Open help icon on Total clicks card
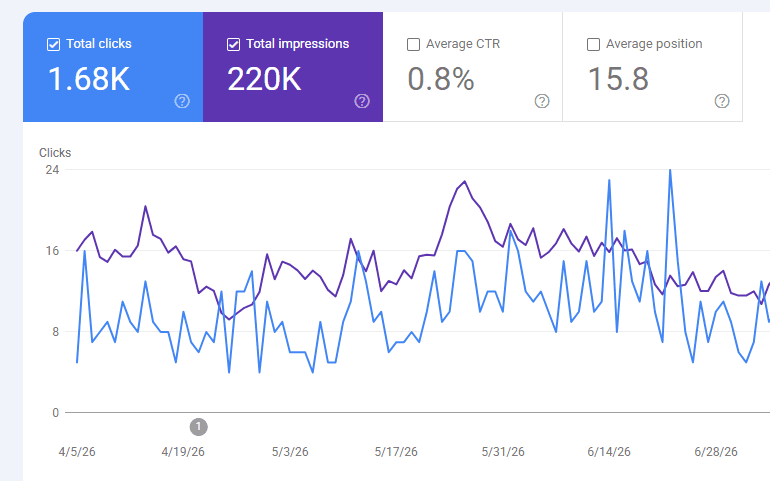Image resolution: width=770 pixels, height=481 pixels. click(x=182, y=101)
